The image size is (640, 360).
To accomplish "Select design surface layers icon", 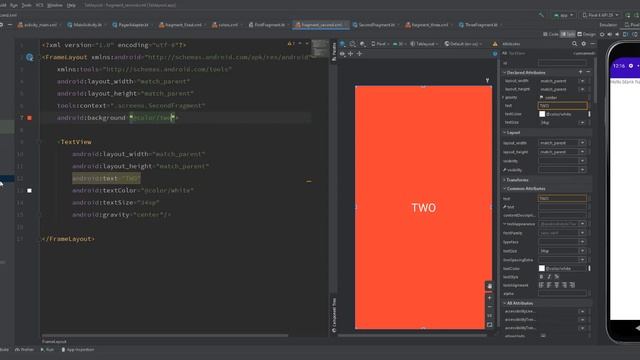I will coord(342,44).
